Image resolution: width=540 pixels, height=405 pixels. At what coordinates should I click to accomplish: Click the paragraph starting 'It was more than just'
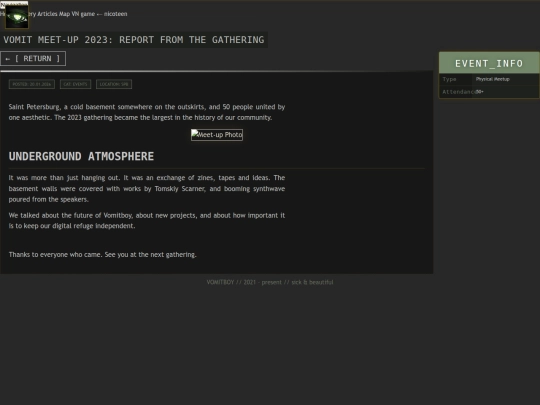(147, 188)
